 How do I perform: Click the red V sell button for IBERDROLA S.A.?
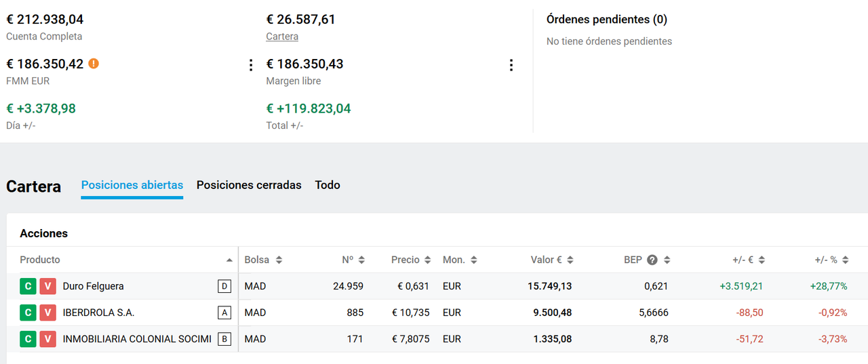47,312
